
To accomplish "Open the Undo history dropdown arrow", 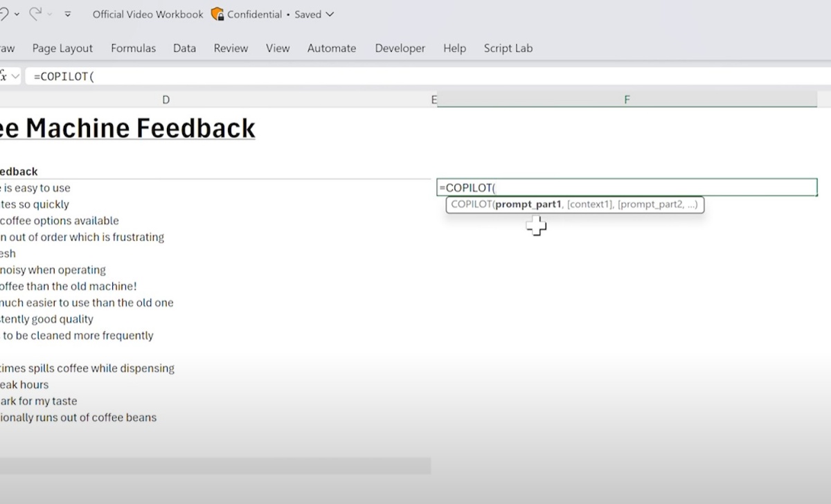I will click(17, 14).
